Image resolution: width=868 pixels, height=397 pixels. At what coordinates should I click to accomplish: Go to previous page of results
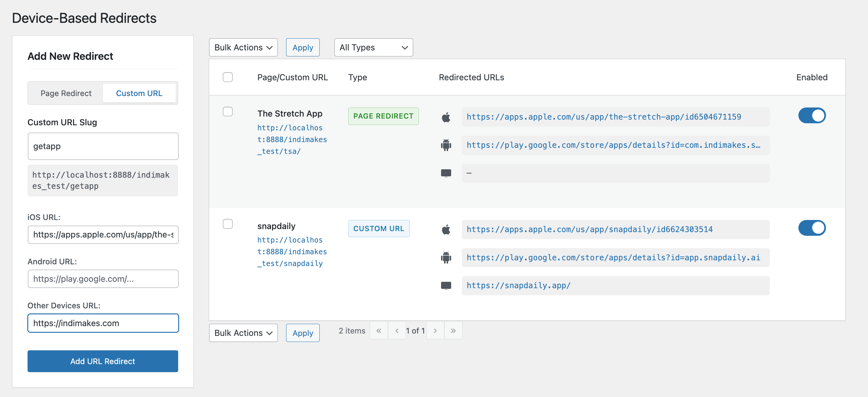pyautogui.click(x=397, y=330)
